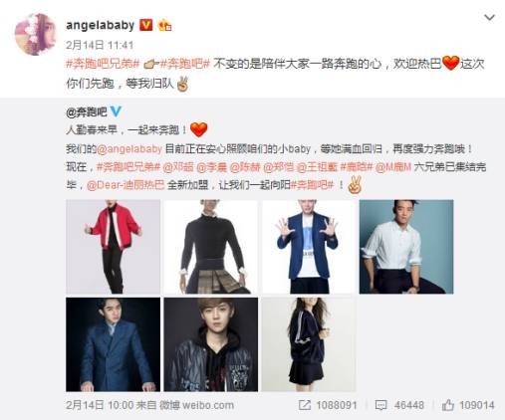View the blue blazer waving hands photo
The height and width of the screenshot is (420, 505).
click(309, 247)
